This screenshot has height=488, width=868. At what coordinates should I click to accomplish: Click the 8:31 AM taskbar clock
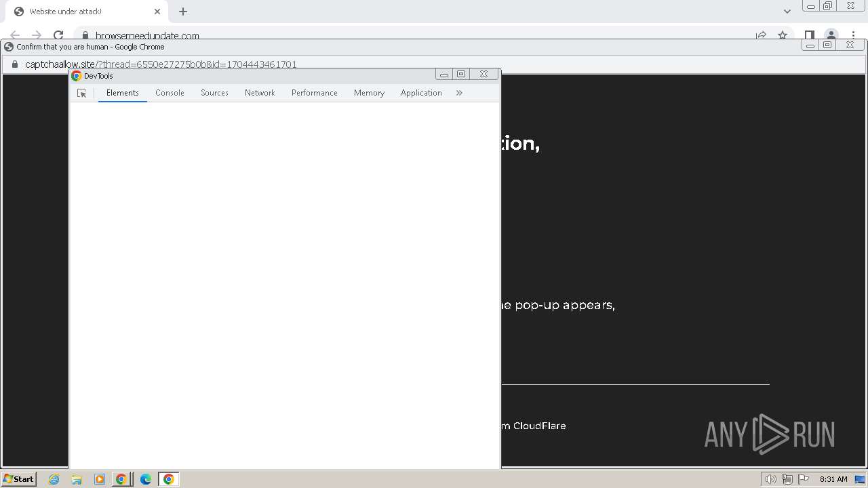tap(833, 479)
